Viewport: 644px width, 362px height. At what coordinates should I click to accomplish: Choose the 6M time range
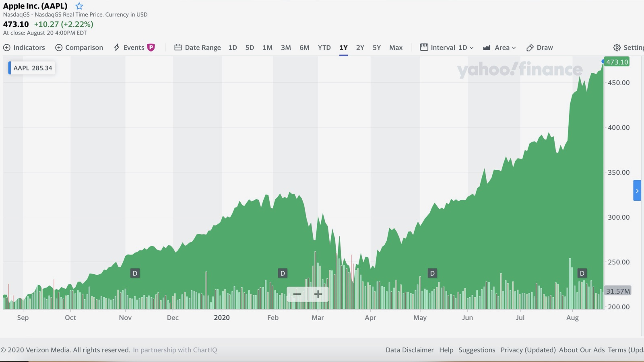click(x=304, y=47)
